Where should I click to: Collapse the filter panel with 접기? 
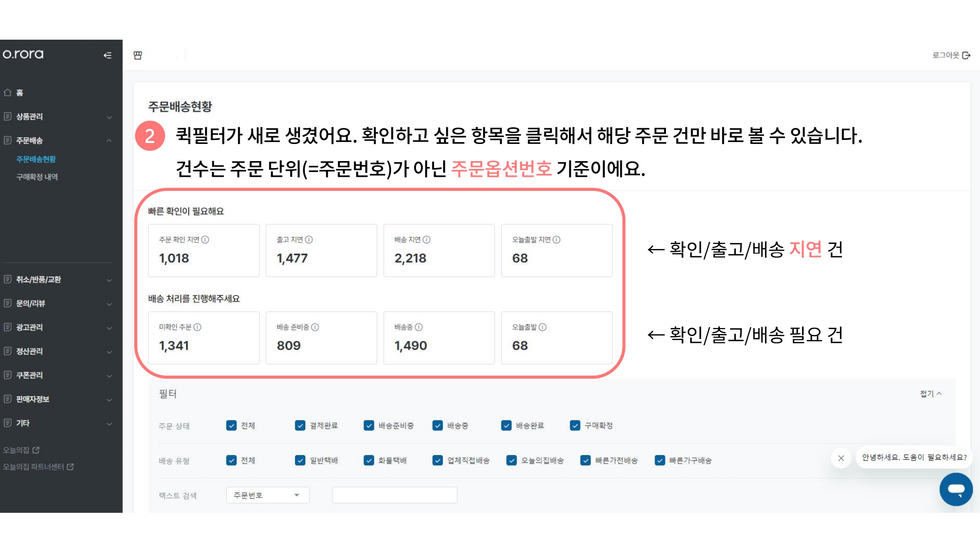(931, 393)
